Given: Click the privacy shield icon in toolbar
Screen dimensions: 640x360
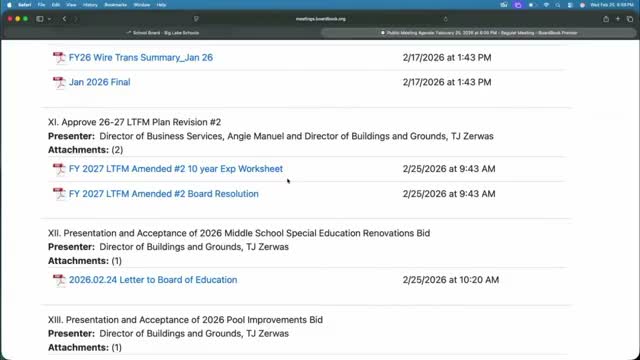Looking at the screenshot, I should pos(196,19).
